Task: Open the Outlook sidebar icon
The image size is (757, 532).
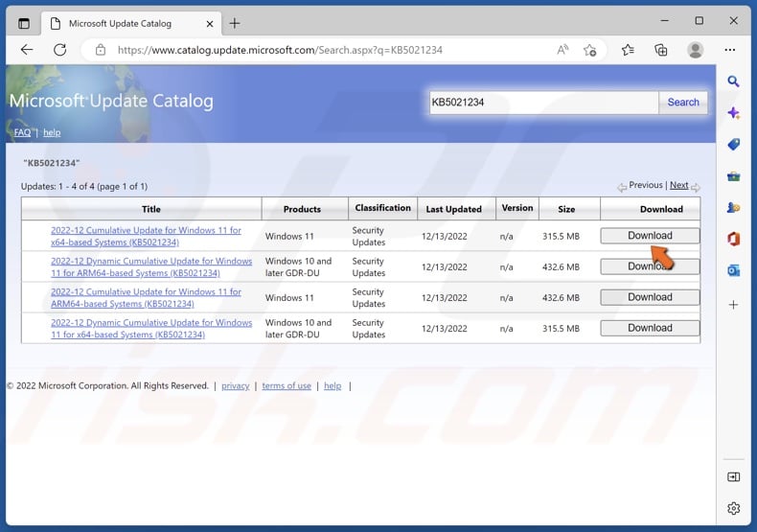Action: (x=733, y=271)
